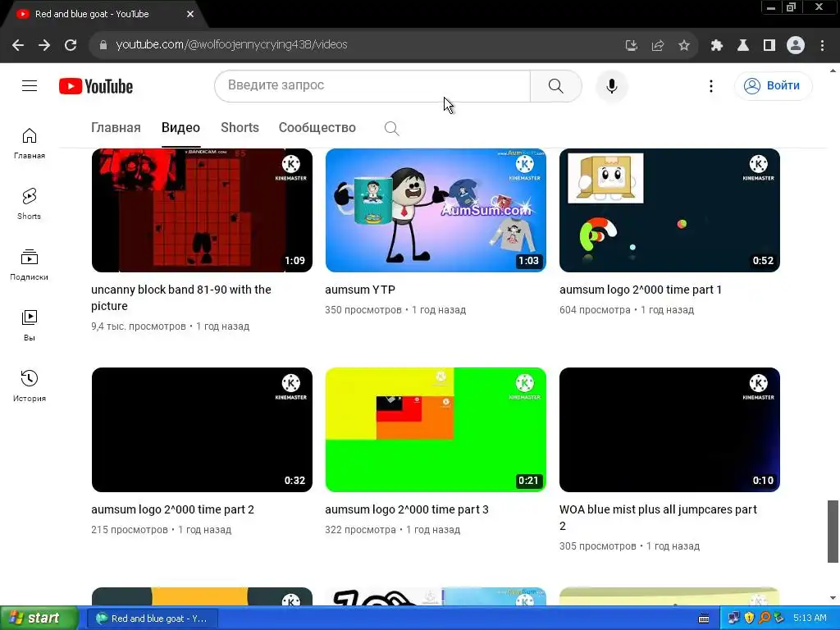Click 604 просмотра view count text

coord(595,310)
